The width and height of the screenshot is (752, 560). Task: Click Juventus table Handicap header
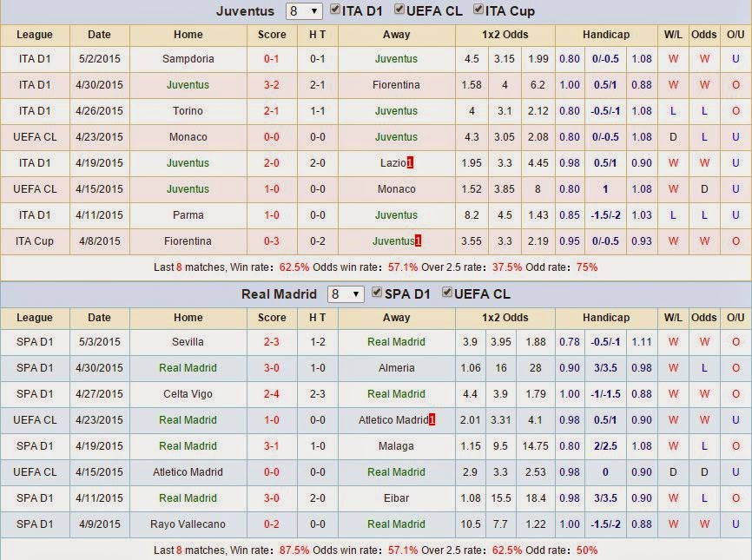[x=606, y=35]
